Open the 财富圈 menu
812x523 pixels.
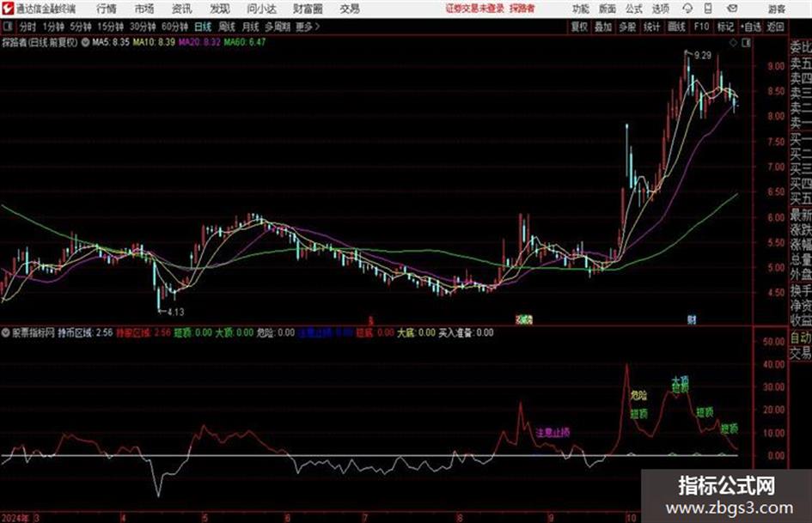pos(308,9)
